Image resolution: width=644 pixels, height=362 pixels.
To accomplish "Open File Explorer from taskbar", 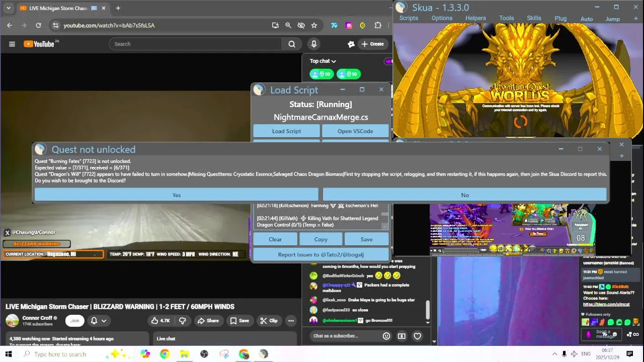I will click(x=184, y=354).
